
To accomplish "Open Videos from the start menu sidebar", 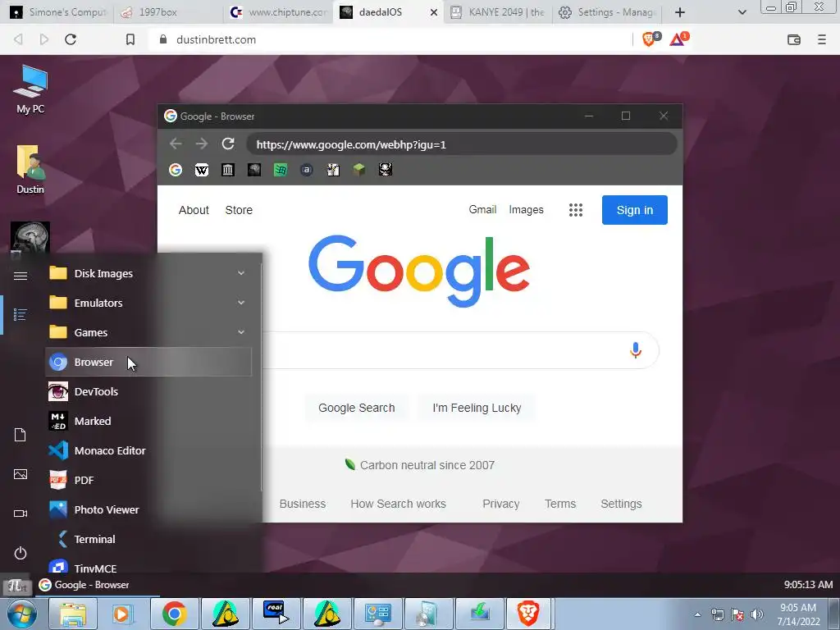I will coord(21,514).
